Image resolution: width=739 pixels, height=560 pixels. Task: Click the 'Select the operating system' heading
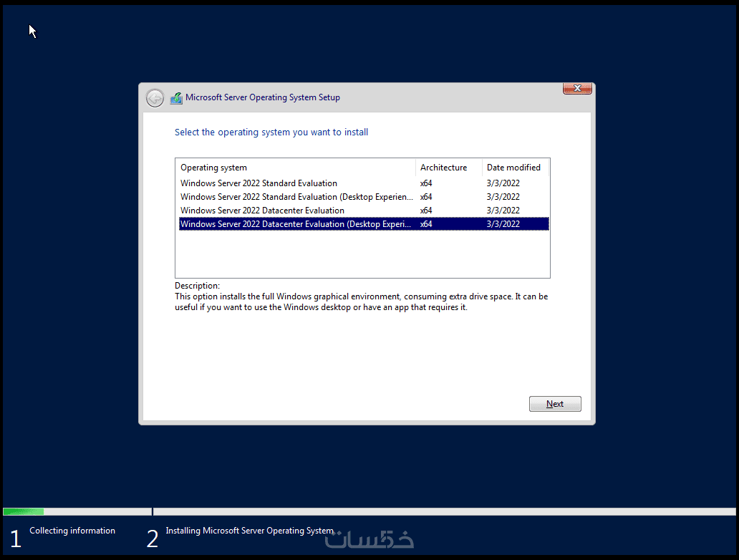[271, 132]
